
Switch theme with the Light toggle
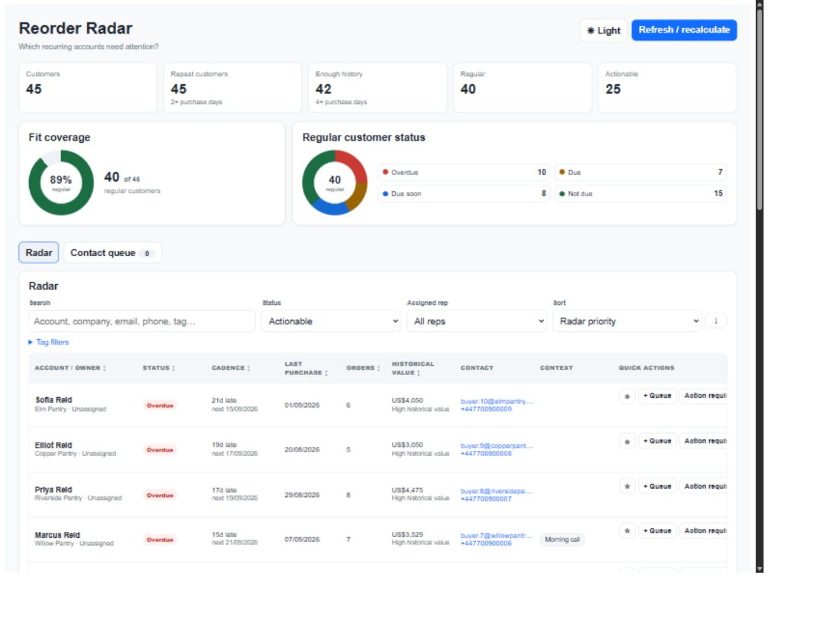coord(603,30)
